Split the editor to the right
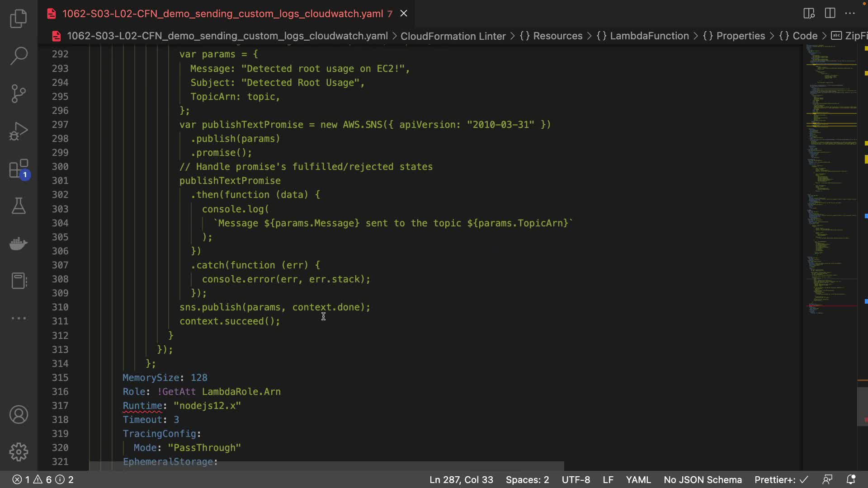 [830, 13]
